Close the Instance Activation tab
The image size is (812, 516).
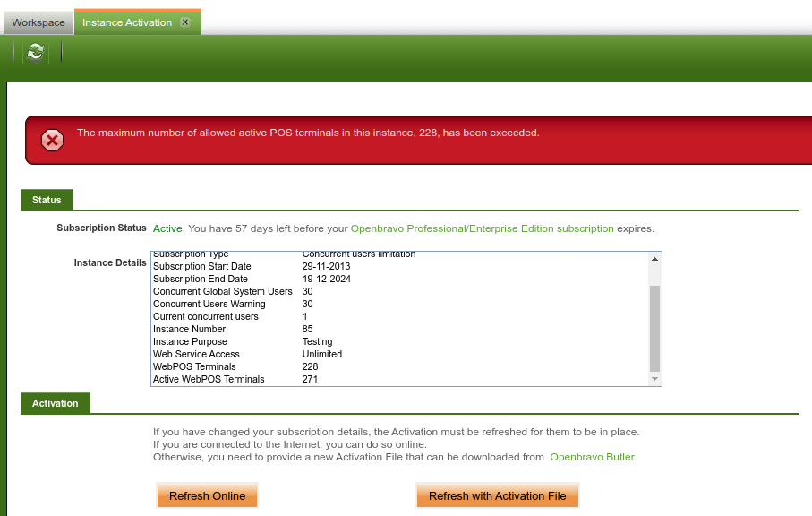point(185,21)
